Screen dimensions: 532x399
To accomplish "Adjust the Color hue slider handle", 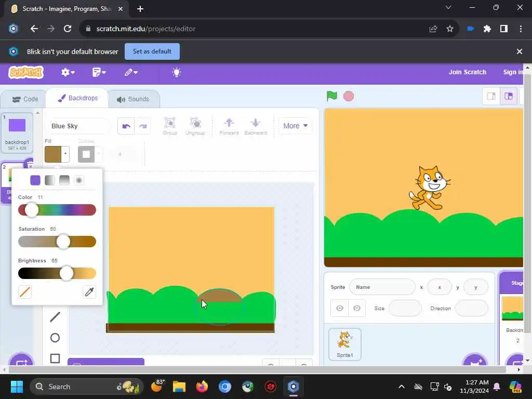I will coord(32,210).
